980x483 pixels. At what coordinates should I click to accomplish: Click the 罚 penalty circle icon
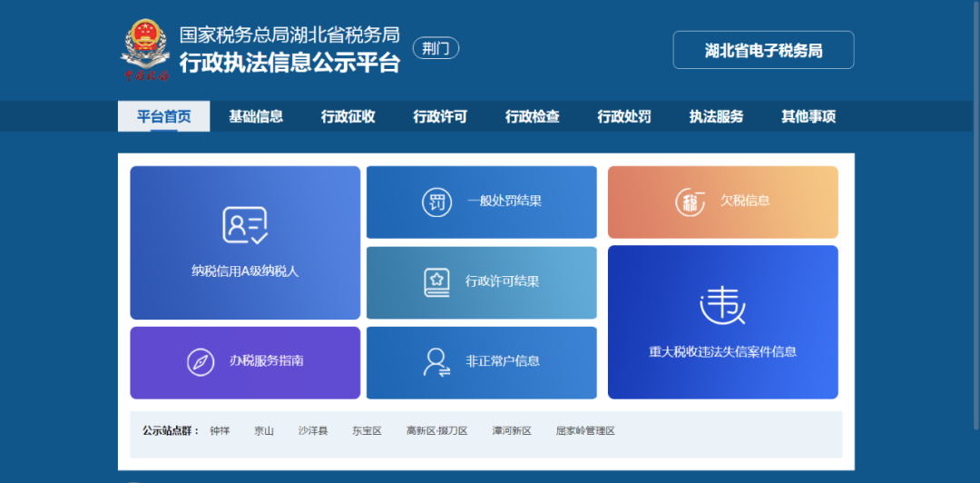(436, 202)
